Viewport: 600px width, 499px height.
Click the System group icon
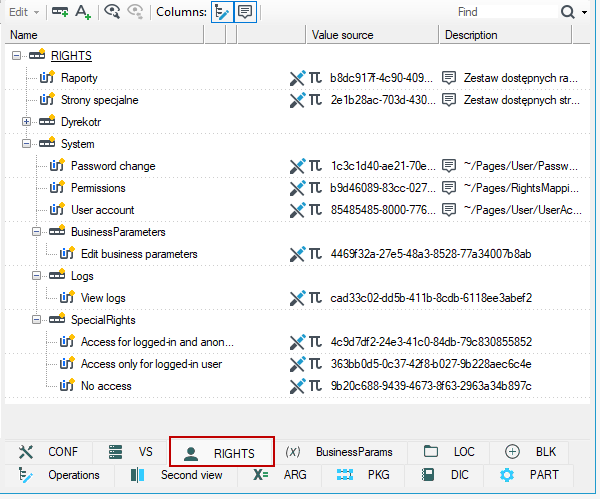coord(47,143)
